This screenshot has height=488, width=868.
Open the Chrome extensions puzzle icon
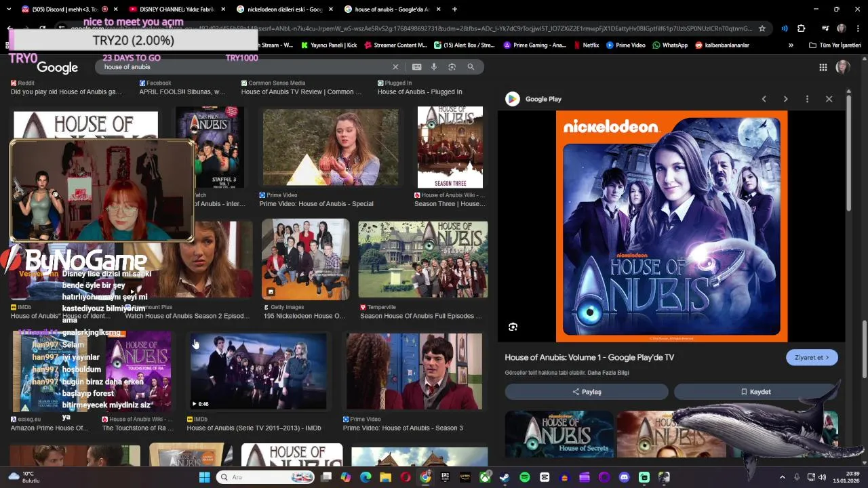pyautogui.click(x=801, y=28)
